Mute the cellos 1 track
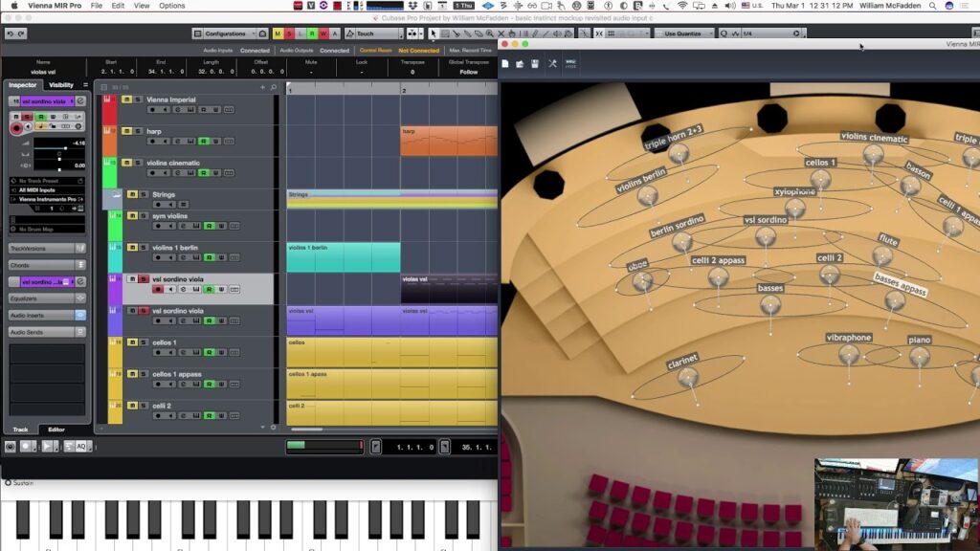Viewport: 980px width, 551px height. 133,342
